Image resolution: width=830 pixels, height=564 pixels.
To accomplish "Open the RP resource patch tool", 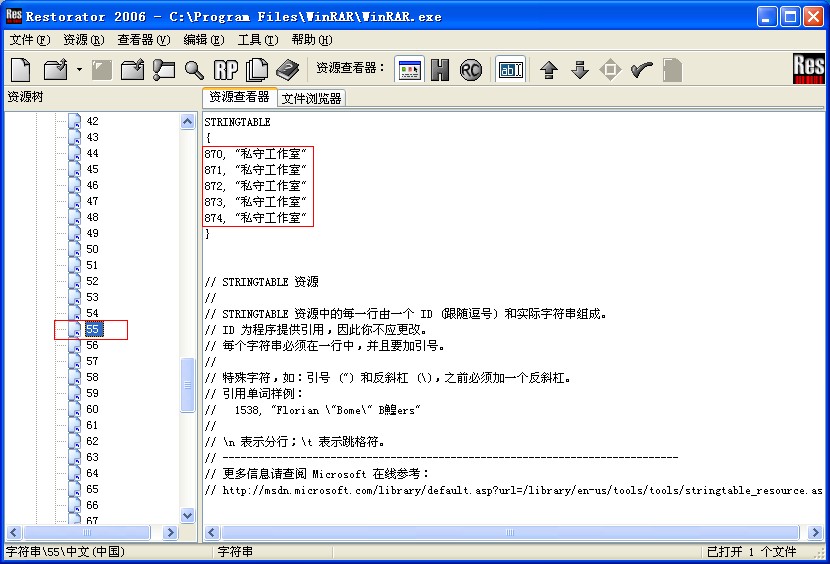I will [x=226, y=70].
